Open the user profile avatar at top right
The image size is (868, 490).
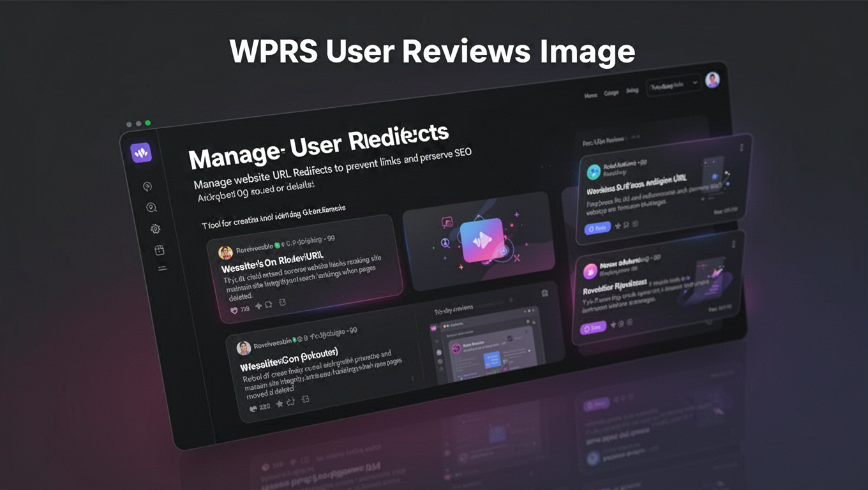click(712, 80)
